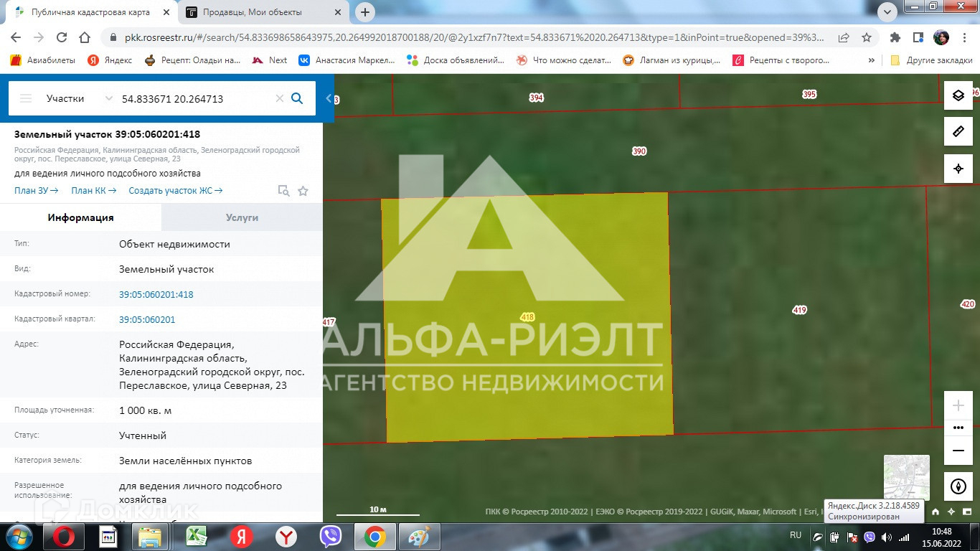Open the browser profile avatar
This screenshot has width=980, height=551.
coord(941,37)
